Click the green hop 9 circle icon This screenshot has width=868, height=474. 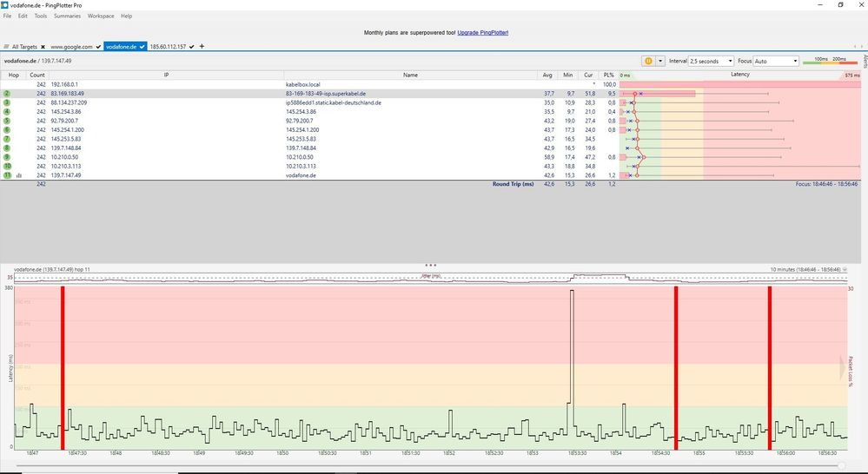tap(7, 157)
